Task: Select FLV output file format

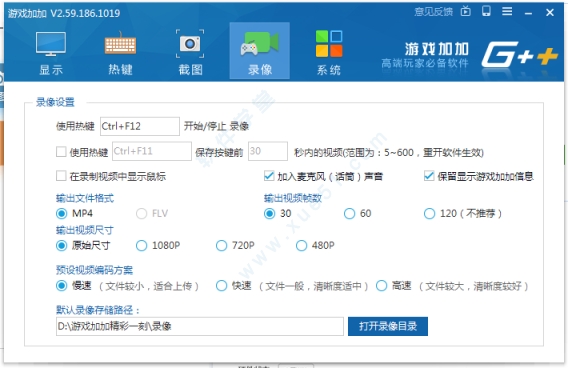Action: coord(141,213)
